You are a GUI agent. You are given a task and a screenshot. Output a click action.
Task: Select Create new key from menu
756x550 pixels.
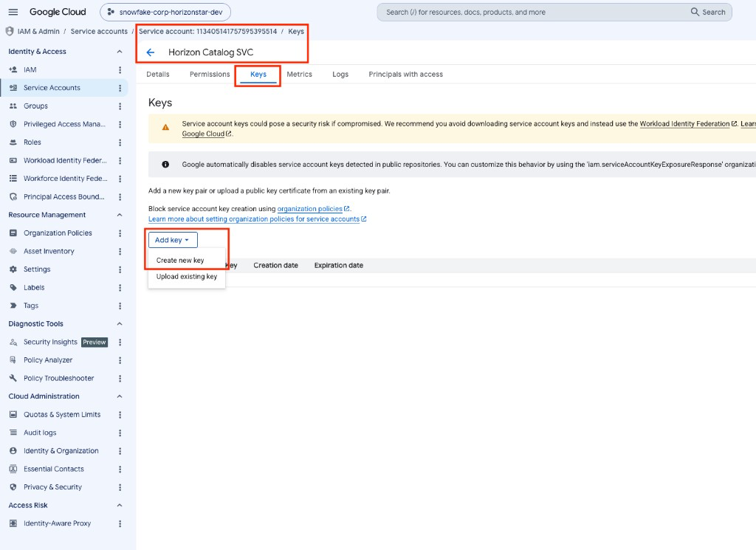180,261
